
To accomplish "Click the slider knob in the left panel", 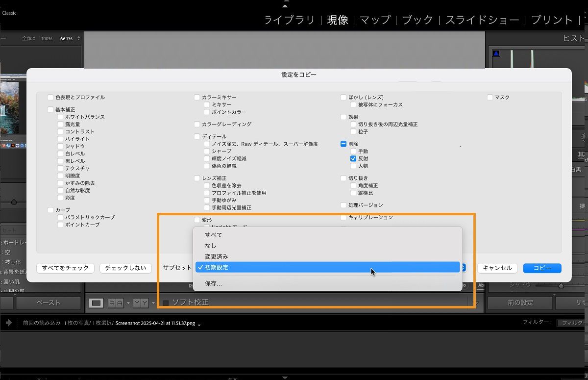I will click(13, 202).
